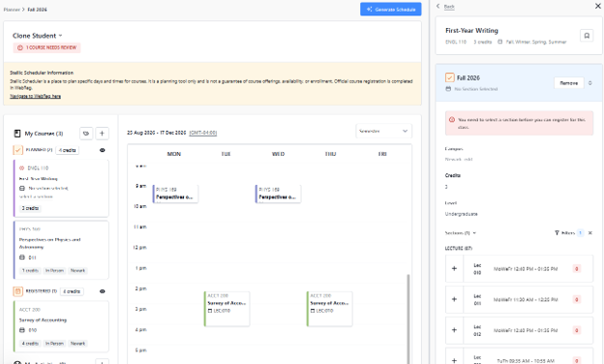
Task: Select Tuesday ACCT 200 calendar event
Action: [226, 309]
